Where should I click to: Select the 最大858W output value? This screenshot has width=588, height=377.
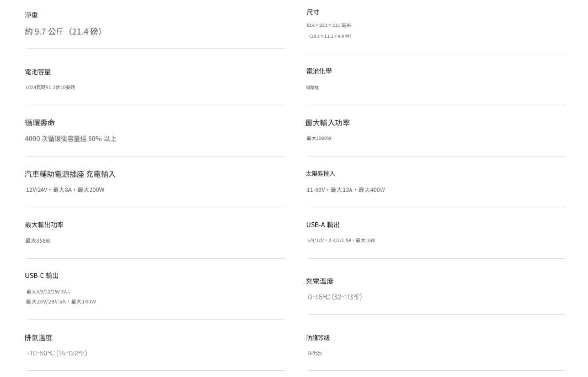click(38, 241)
